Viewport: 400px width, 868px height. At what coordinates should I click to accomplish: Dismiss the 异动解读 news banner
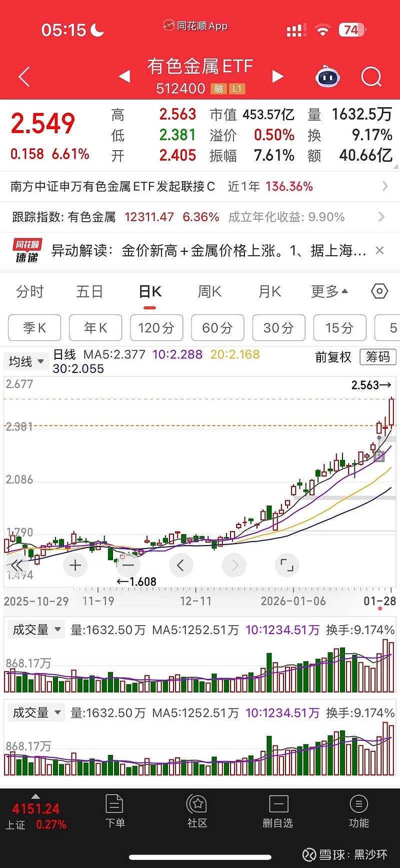(379, 250)
